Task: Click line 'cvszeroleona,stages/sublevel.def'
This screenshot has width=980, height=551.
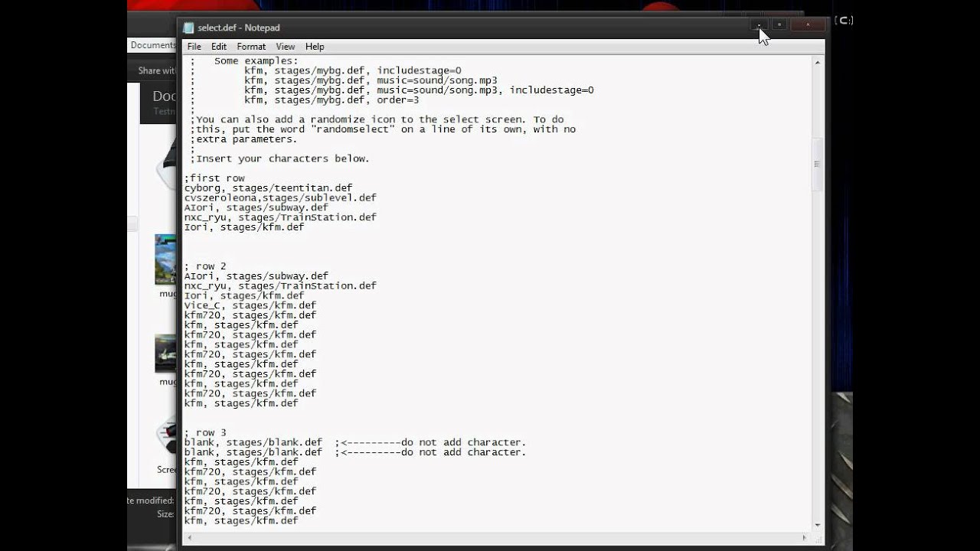Action: point(280,197)
